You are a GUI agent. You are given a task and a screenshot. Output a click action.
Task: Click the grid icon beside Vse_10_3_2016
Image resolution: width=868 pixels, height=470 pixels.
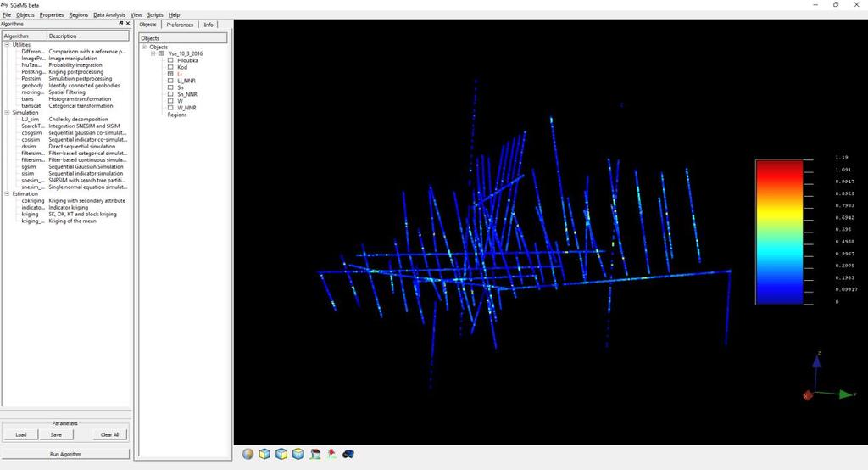click(x=162, y=53)
